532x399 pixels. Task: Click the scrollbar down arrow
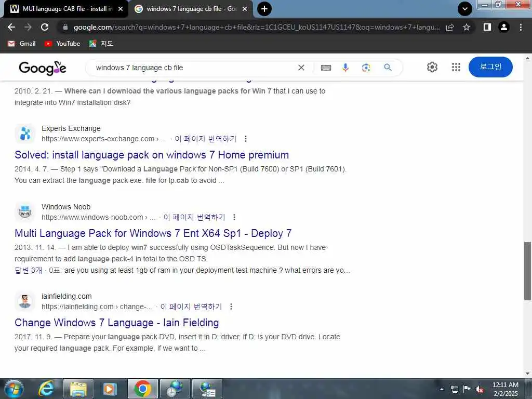tap(527, 373)
